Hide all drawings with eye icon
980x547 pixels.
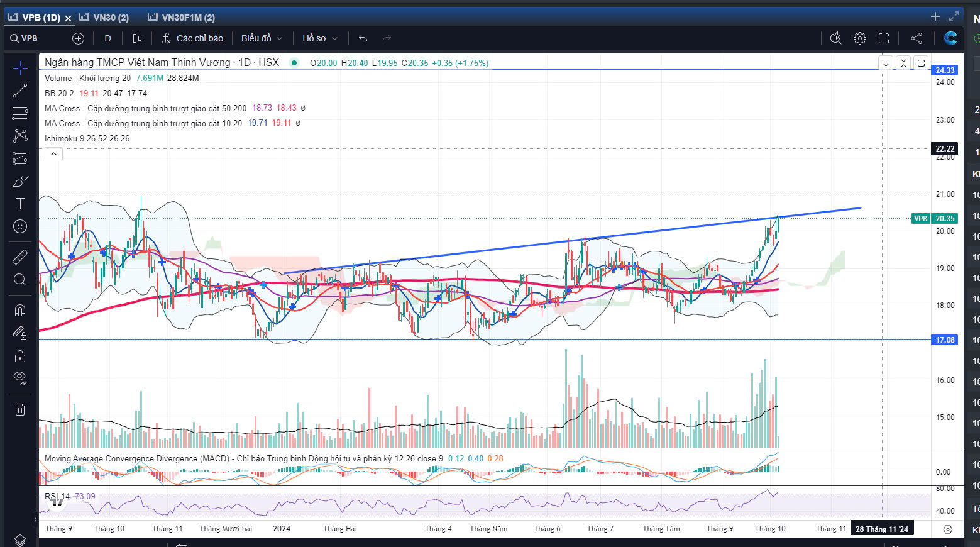click(x=20, y=378)
